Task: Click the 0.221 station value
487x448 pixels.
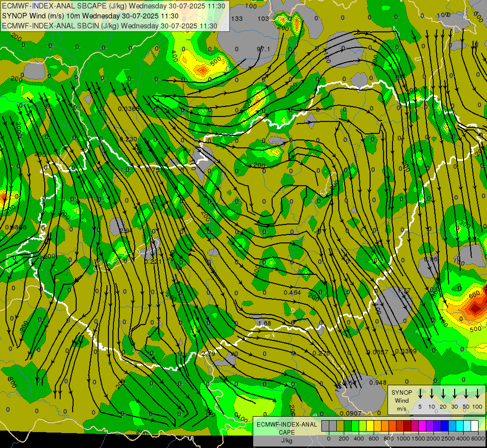Action: pyautogui.click(x=153, y=261)
